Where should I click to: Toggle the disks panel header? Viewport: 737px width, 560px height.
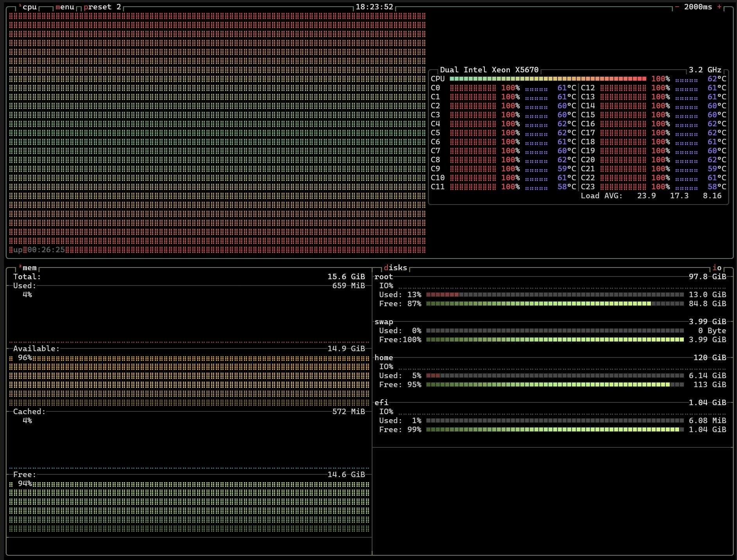click(x=396, y=268)
